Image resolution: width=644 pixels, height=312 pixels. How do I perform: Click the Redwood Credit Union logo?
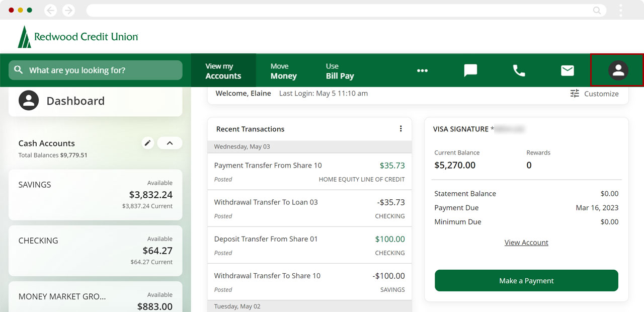[x=78, y=37]
